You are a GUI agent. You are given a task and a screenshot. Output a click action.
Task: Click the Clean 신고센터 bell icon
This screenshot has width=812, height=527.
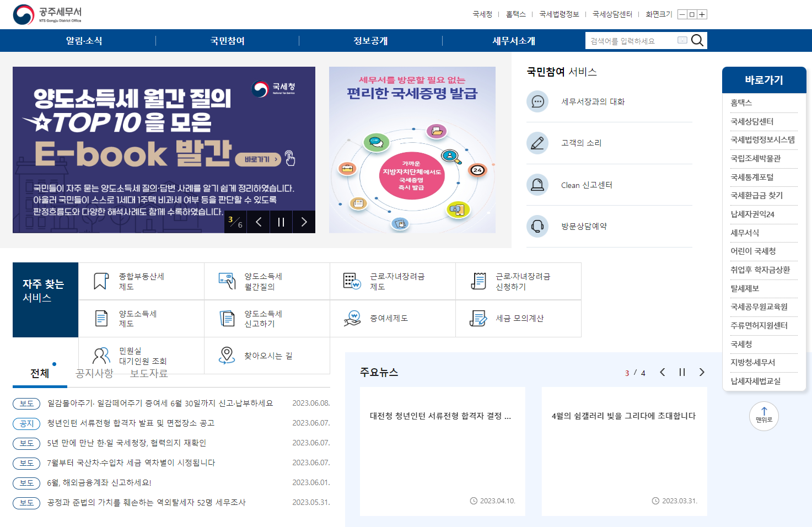click(x=537, y=185)
